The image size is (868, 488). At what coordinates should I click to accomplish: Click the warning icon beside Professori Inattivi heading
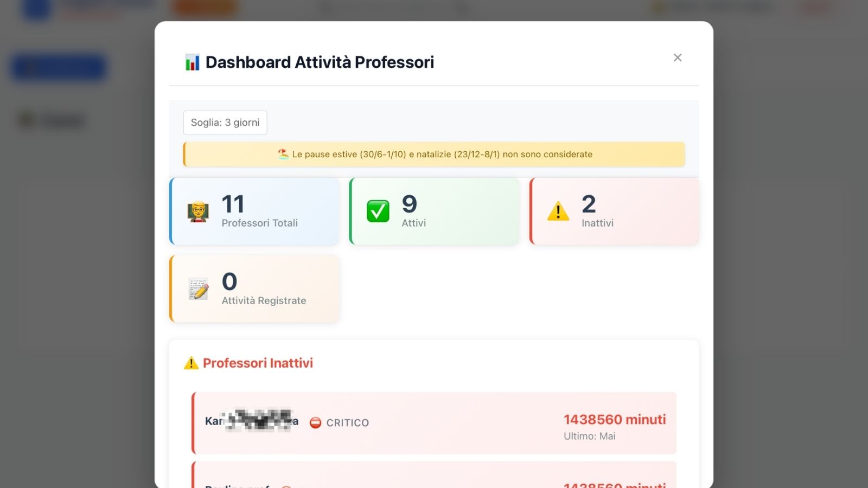pyautogui.click(x=191, y=363)
